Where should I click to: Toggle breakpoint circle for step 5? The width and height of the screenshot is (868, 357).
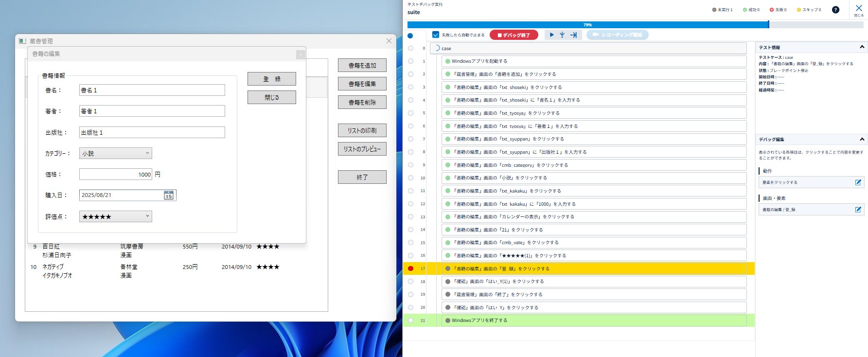(411, 113)
